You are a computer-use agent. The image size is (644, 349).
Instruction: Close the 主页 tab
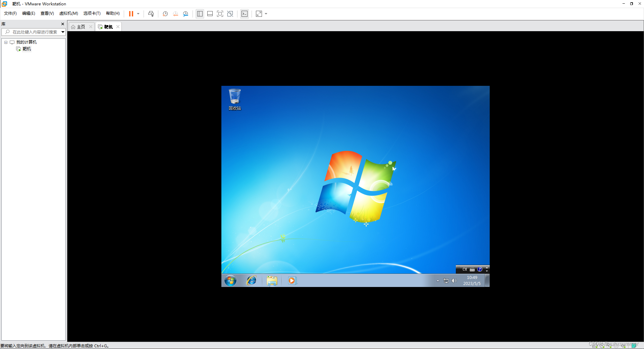(91, 27)
